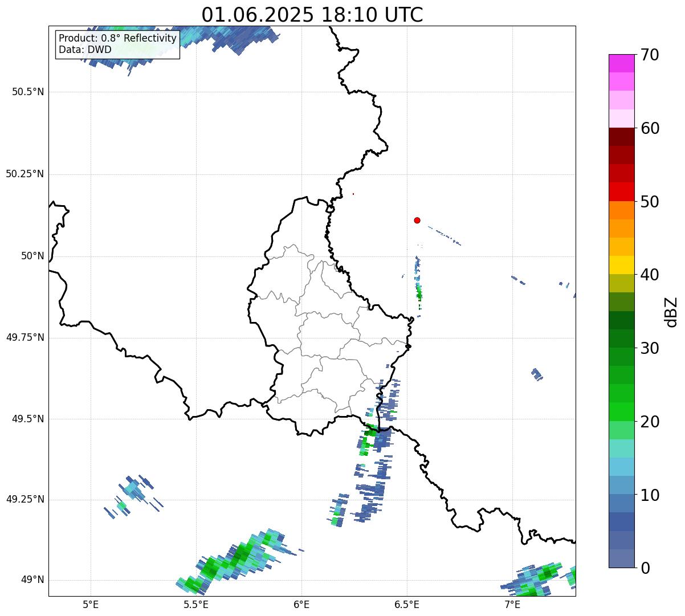
Task: Click the red station marker dot
Action: pyautogui.click(x=417, y=220)
